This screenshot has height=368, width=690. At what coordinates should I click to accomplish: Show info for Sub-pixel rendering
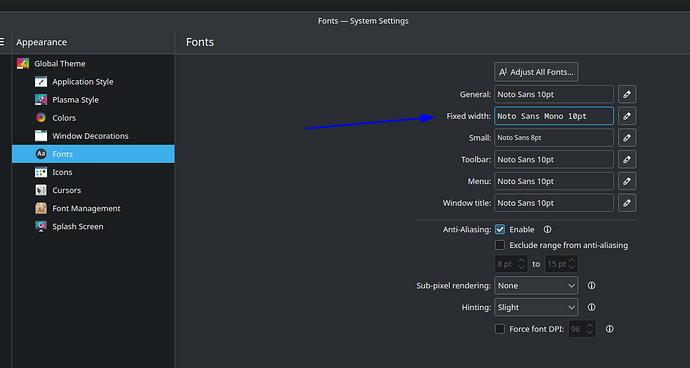click(x=591, y=286)
